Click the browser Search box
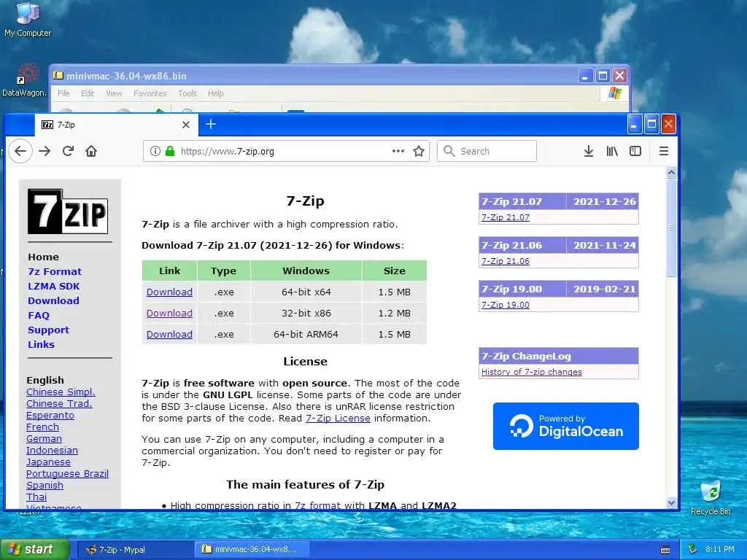The height and width of the screenshot is (560, 747). point(487,152)
